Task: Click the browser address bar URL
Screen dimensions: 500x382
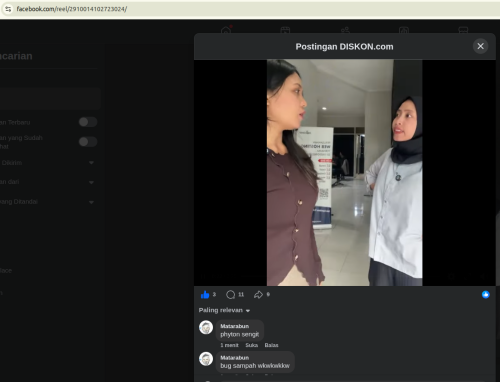Action: 72,9
